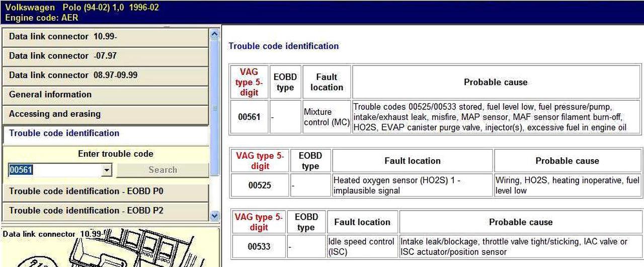Open Data link connector -07.97 section
Screen dimensions: 644x267
pyautogui.click(x=105, y=56)
